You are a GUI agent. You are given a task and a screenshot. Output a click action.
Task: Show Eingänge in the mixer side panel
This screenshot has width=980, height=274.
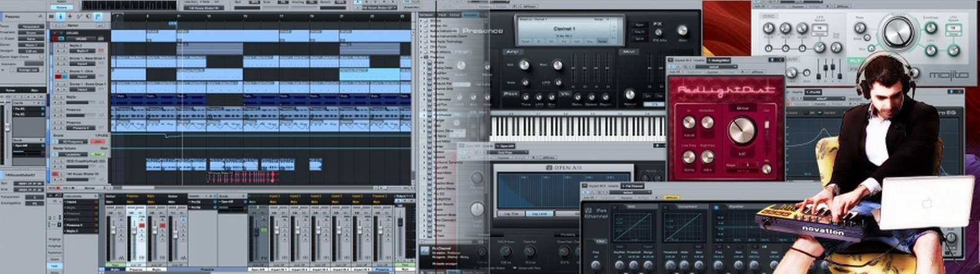tap(55, 239)
